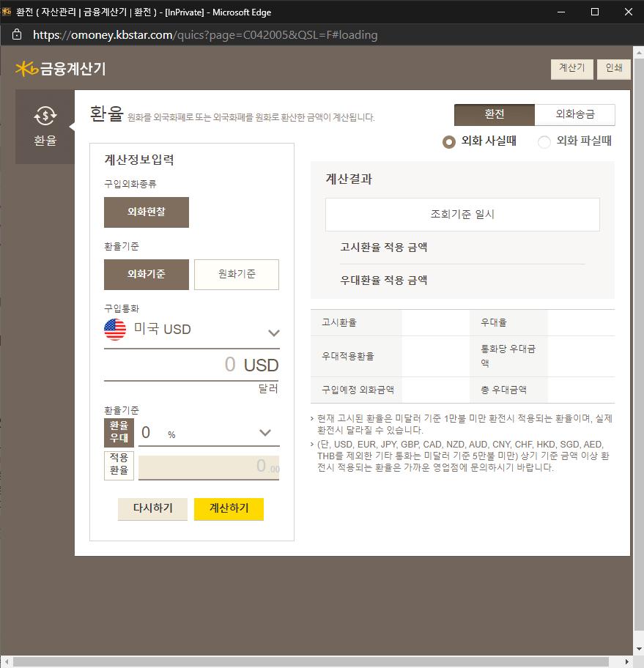Screen dimensions: 644x668
Task: Click the 우대적용환율 table cell
Action: point(356,356)
